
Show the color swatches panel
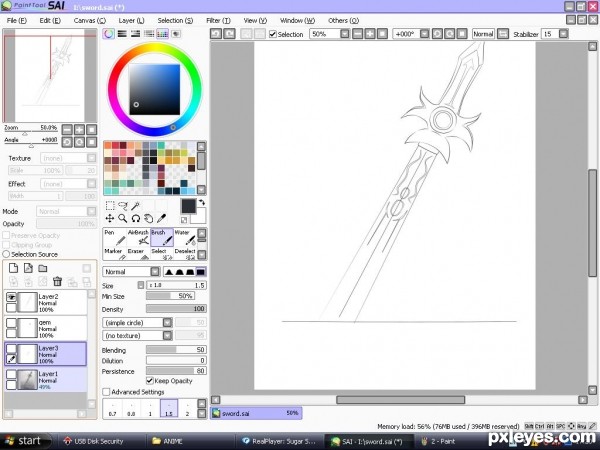pyautogui.click(x=162, y=34)
